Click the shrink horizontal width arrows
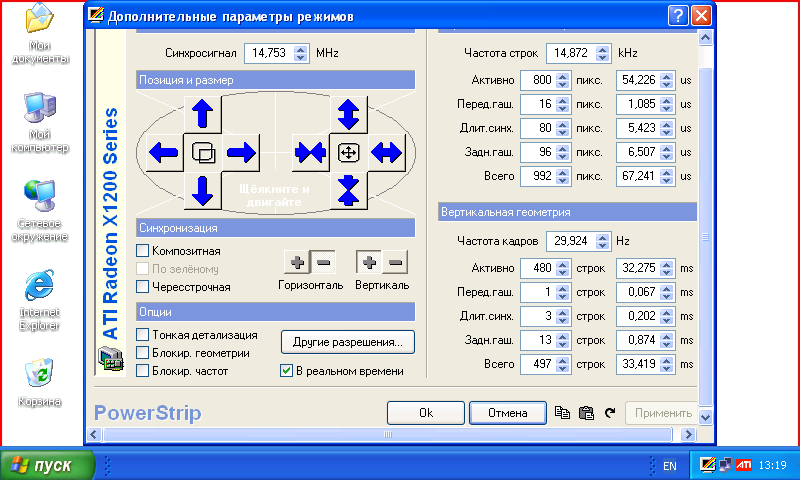Screen dimensions: 800x480 tap(310, 152)
